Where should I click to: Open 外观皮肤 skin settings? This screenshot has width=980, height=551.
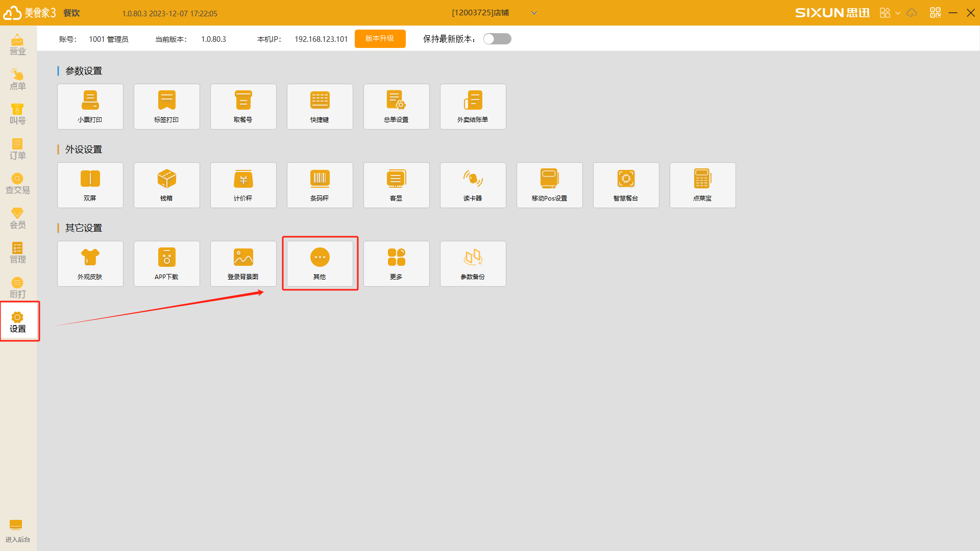coord(90,264)
